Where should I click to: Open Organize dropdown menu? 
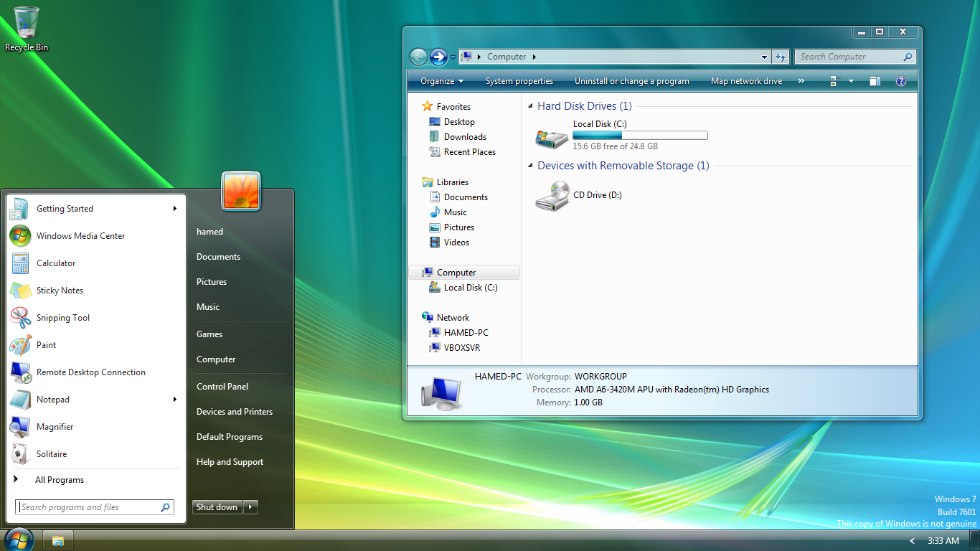pyautogui.click(x=442, y=81)
